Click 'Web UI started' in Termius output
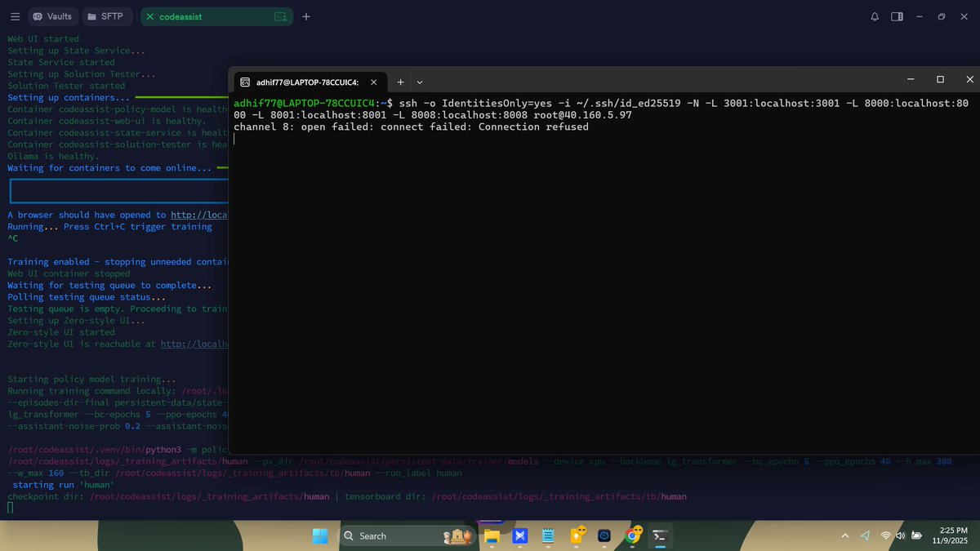The height and width of the screenshot is (551, 980). (x=43, y=38)
